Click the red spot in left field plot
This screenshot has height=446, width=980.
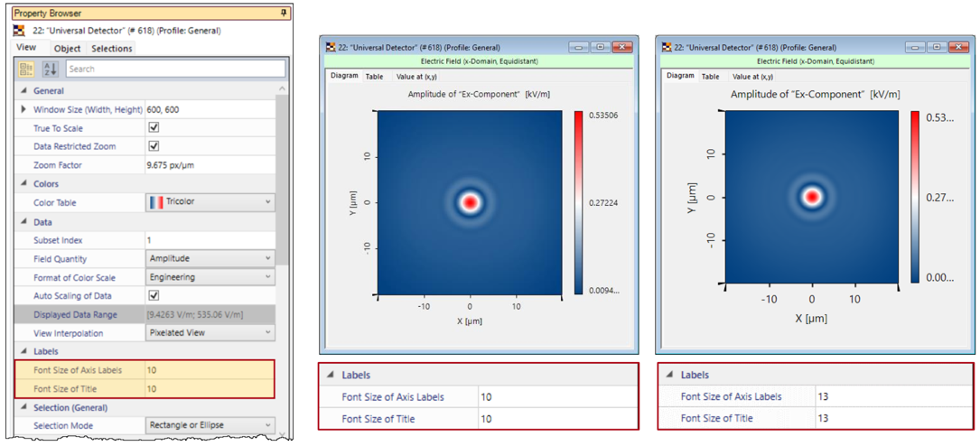click(x=470, y=201)
